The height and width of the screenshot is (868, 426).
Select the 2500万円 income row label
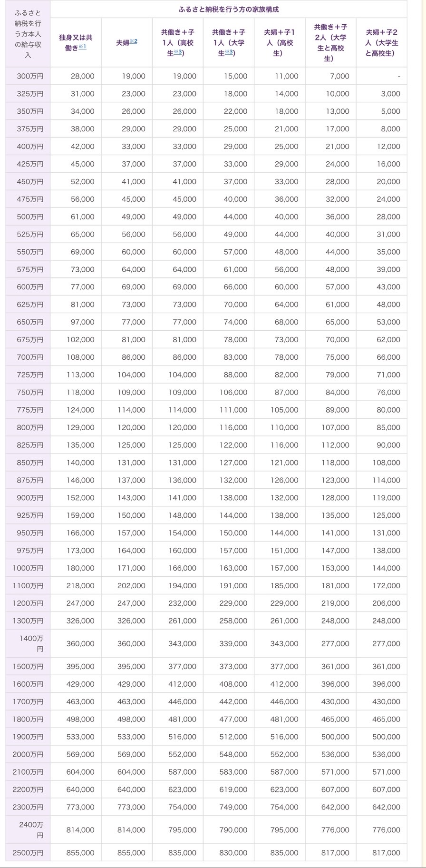pos(28,852)
